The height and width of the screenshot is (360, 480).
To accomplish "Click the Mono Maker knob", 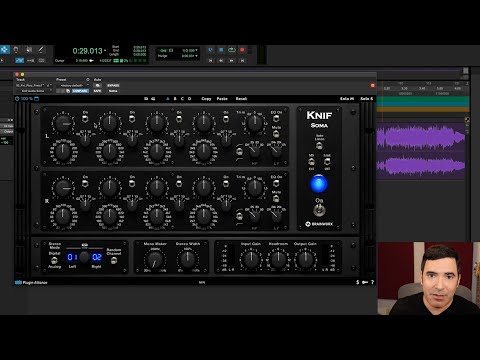I will pyautogui.click(x=155, y=260).
